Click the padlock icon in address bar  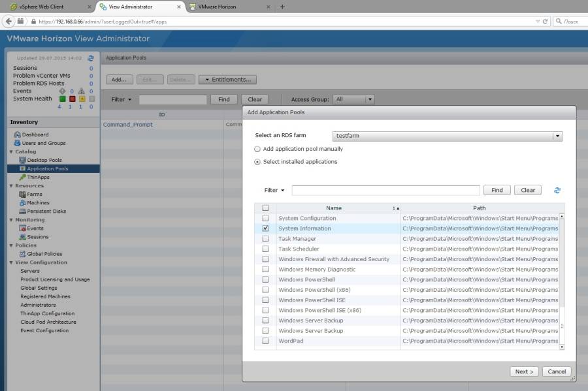(34, 22)
